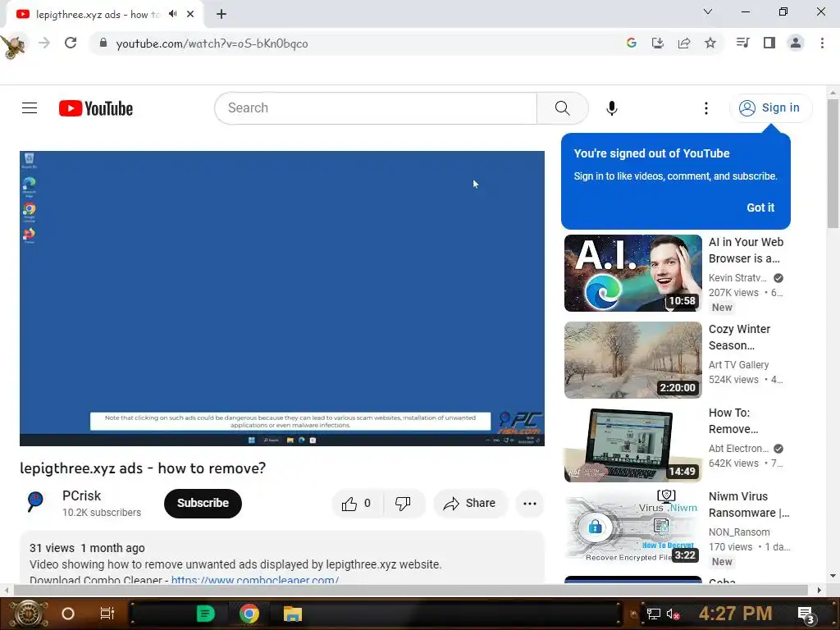Mute the tab via speaker icon
The image size is (840, 630).
(x=172, y=14)
